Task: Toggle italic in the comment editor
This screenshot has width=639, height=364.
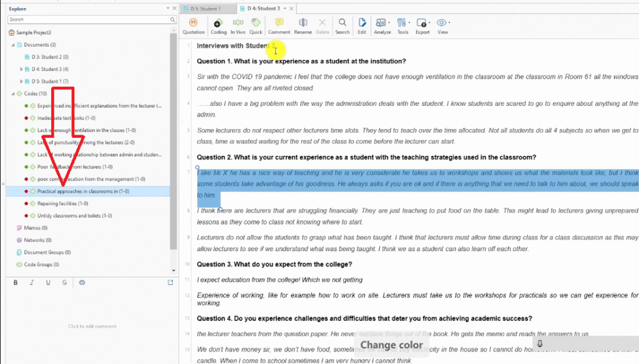Action: (x=32, y=282)
